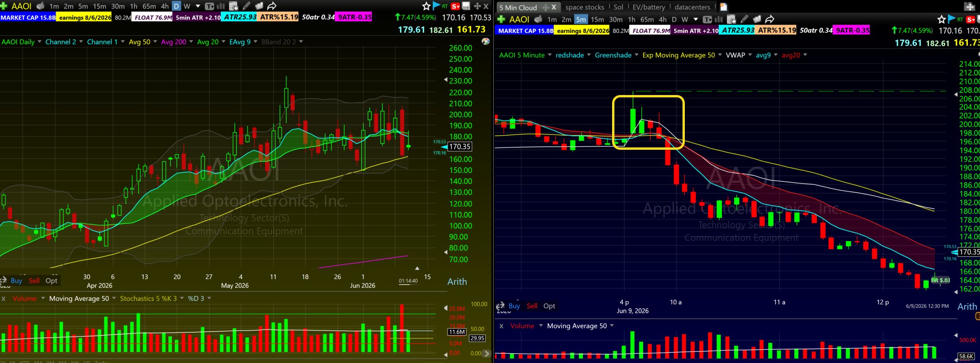Open the color palette icon on the daily chart
The image size is (980, 363).
[486, 41]
